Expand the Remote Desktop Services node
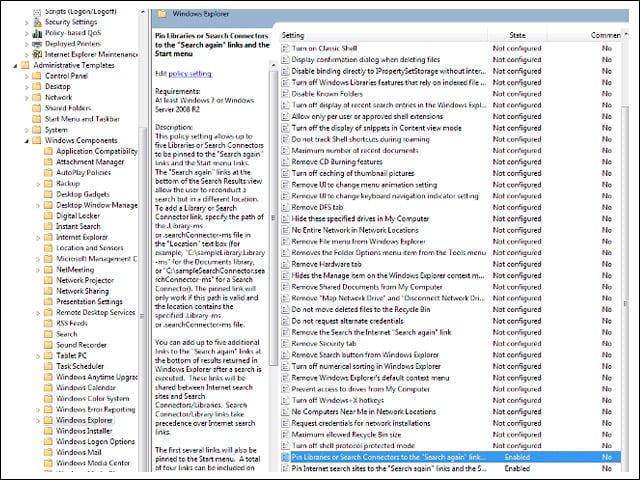The image size is (640, 480). 38,313
